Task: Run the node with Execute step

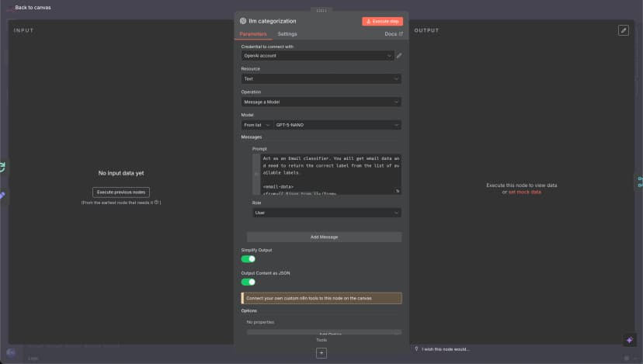Action: point(382,21)
